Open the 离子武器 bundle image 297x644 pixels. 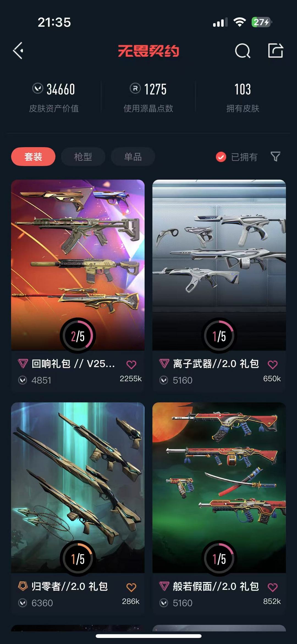tap(219, 265)
